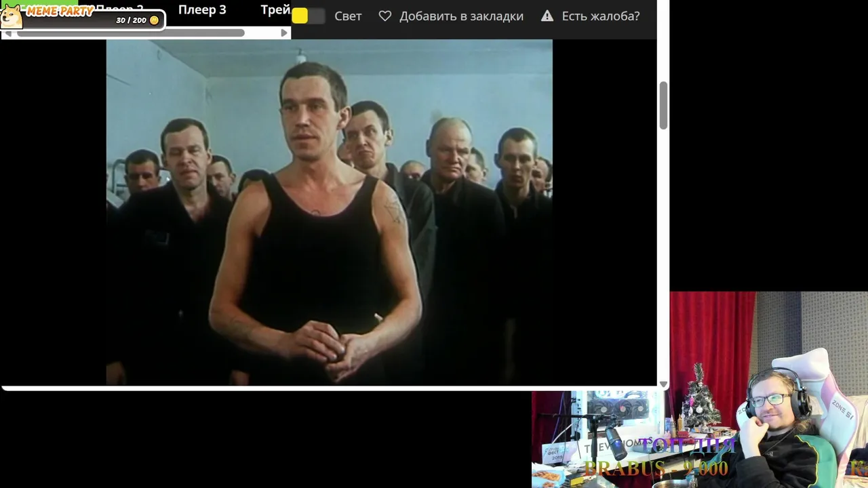
Task: Open the partially visible Трей tab
Action: pos(275,10)
